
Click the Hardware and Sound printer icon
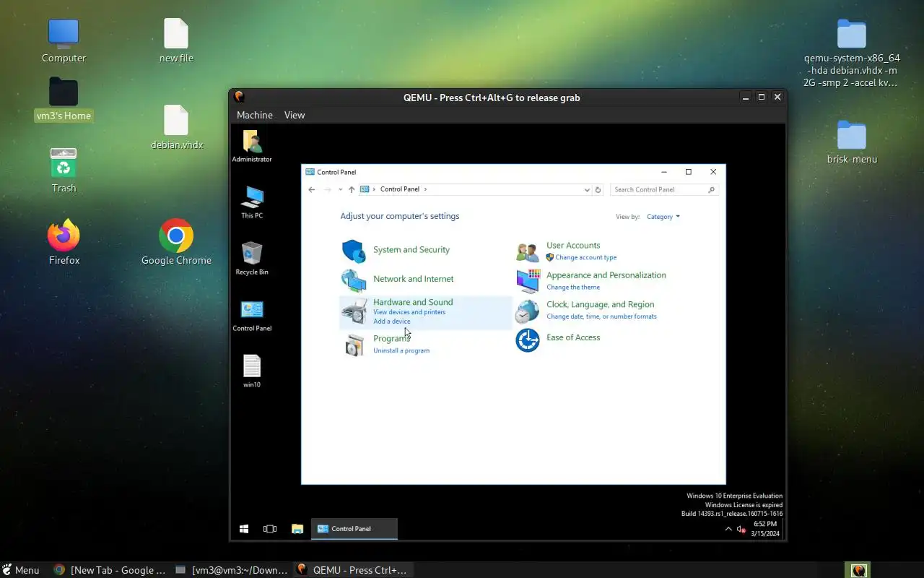(354, 312)
